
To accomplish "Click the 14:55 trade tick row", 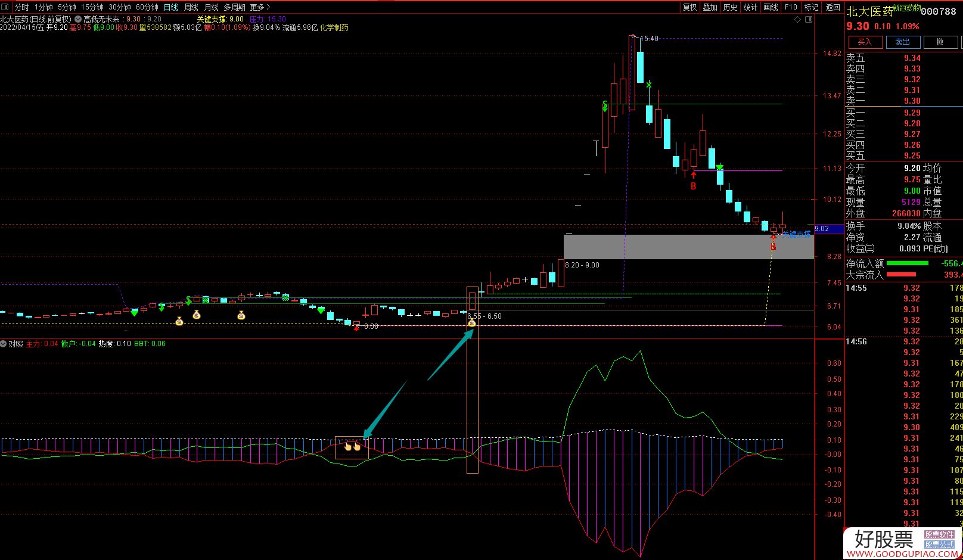I will point(903,288).
